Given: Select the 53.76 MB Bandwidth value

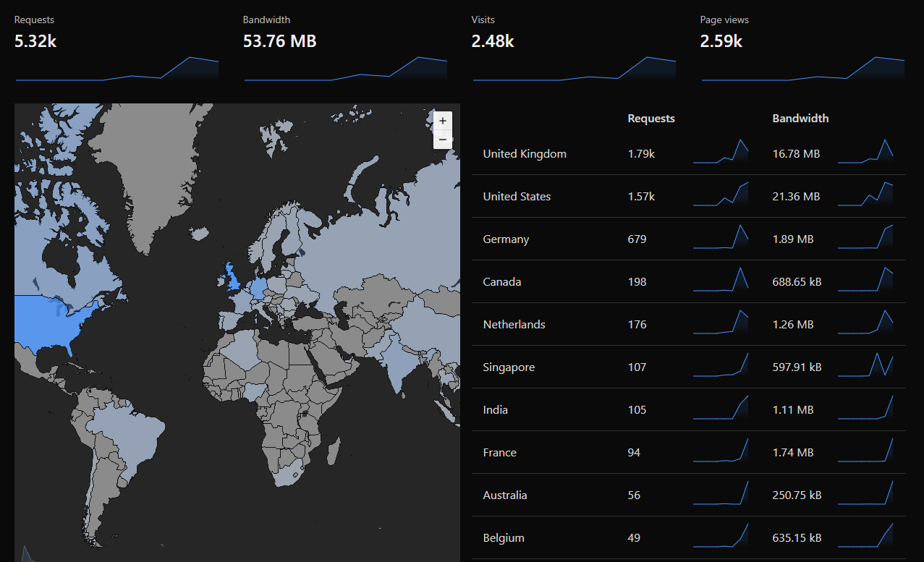Looking at the screenshot, I should coord(280,41).
